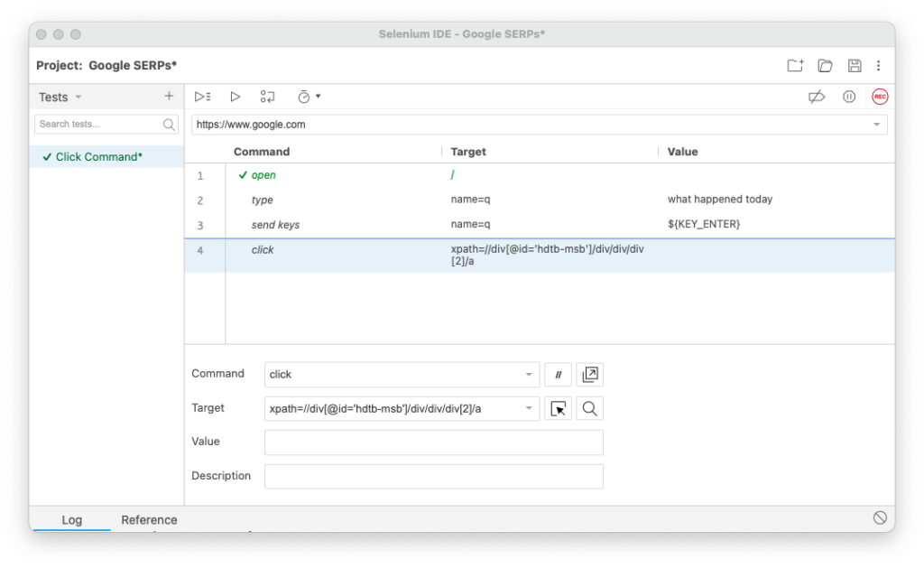Close the Selenium IDE window
This screenshot has height=568, width=924.
coord(42,34)
